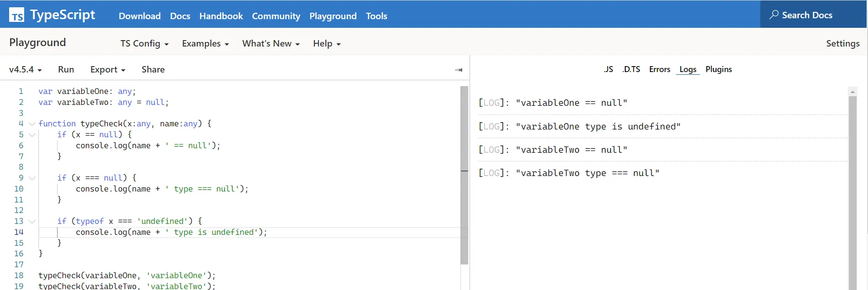Open the TS Config dropdown menu
The height and width of the screenshot is (290, 868).
145,43
